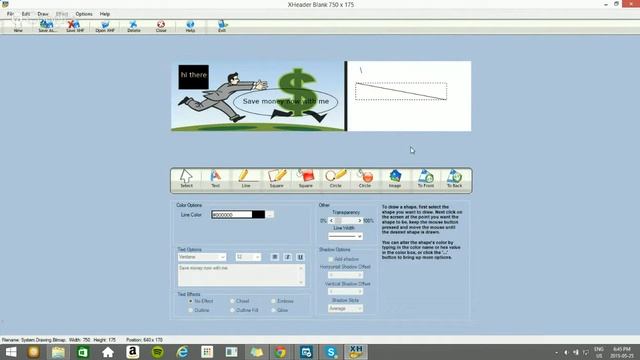Click the To Back tool
The height and width of the screenshot is (360, 640).
pos(454,179)
